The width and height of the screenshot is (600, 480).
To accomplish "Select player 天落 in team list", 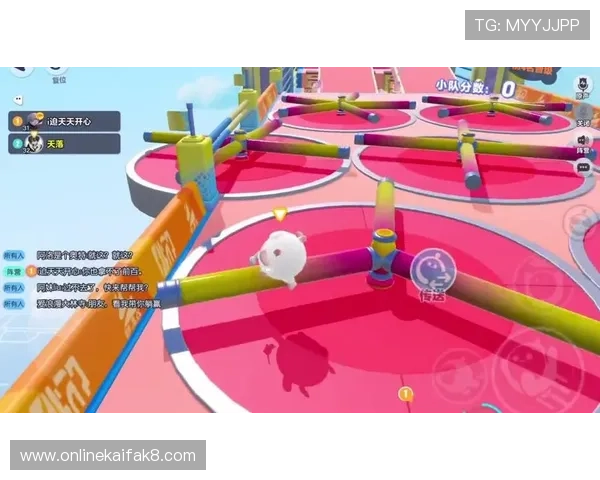I will (x=60, y=144).
